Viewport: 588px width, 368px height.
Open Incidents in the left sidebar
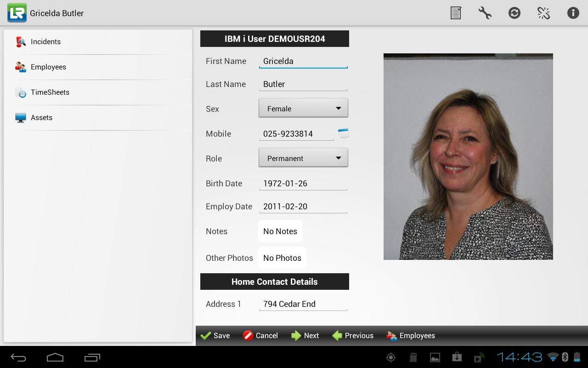pyautogui.click(x=45, y=42)
